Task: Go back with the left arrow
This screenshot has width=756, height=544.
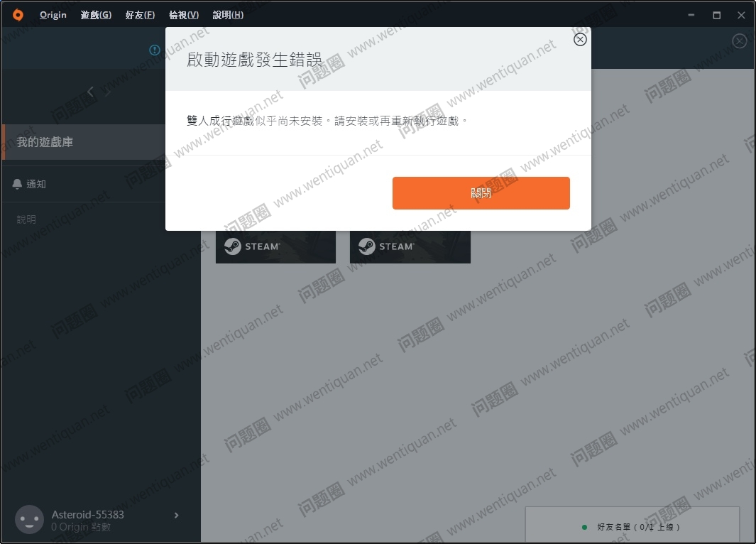Action: (91, 92)
